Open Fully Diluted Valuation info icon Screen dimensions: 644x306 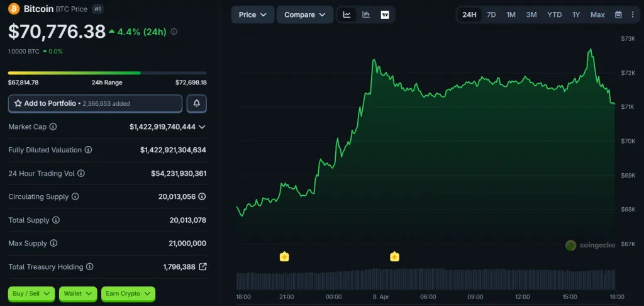click(88, 150)
